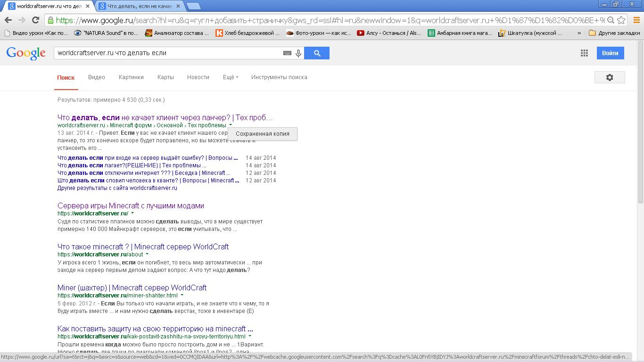Open the 'Шкатулка (мужской' bookmark
Screen dimensions: 644x362
(531, 33)
